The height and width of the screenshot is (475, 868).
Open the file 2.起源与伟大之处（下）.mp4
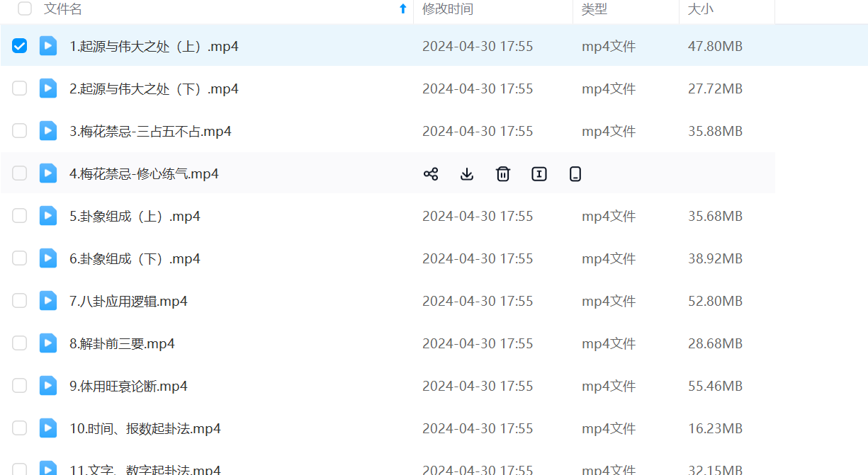click(154, 88)
